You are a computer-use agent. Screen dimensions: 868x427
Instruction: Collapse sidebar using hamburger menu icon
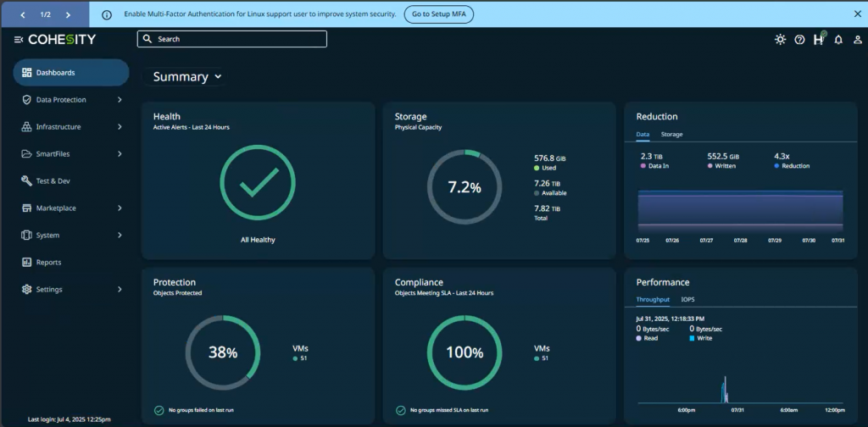(x=19, y=40)
